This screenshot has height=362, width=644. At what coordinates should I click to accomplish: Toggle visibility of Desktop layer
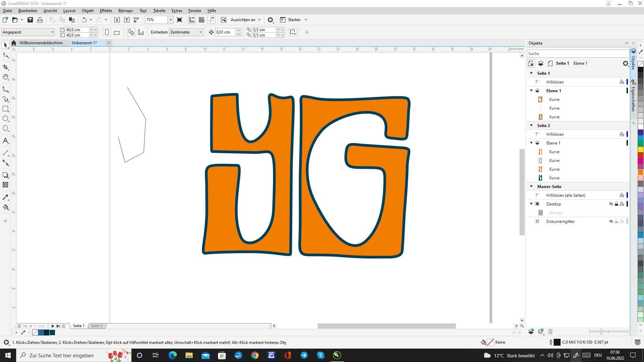click(x=611, y=204)
